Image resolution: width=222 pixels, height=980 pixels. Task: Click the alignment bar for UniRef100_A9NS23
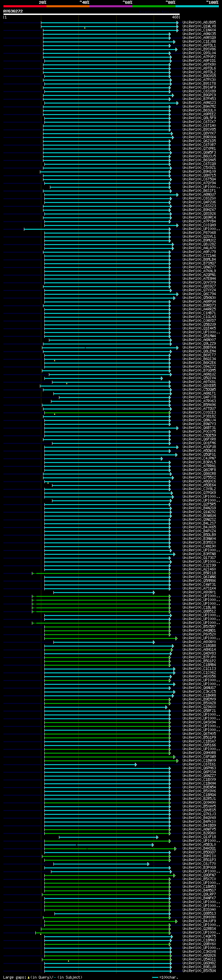coord(111,103)
